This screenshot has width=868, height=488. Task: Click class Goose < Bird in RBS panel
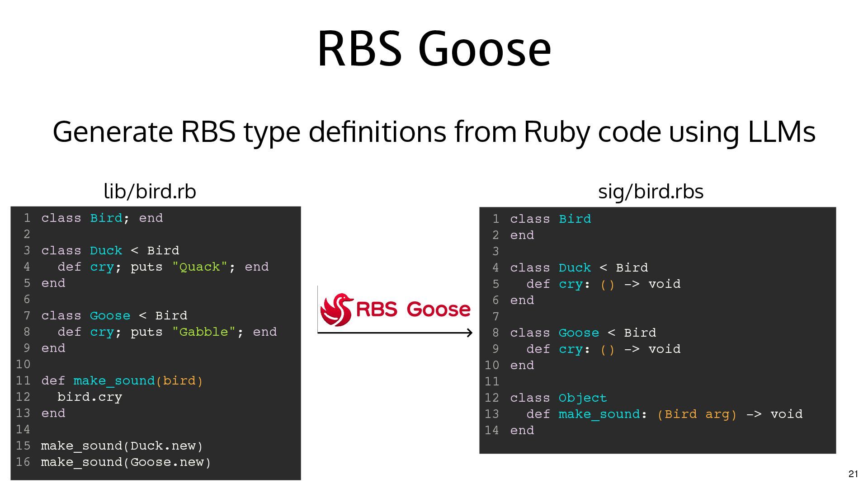(x=583, y=333)
